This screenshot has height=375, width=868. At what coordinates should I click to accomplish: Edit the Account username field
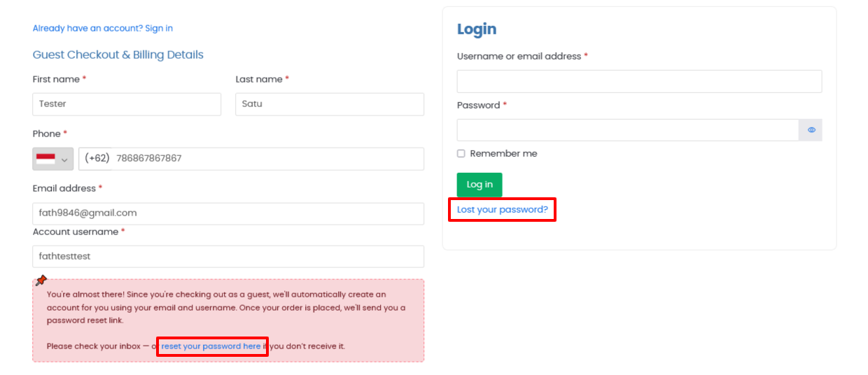[x=227, y=257]
